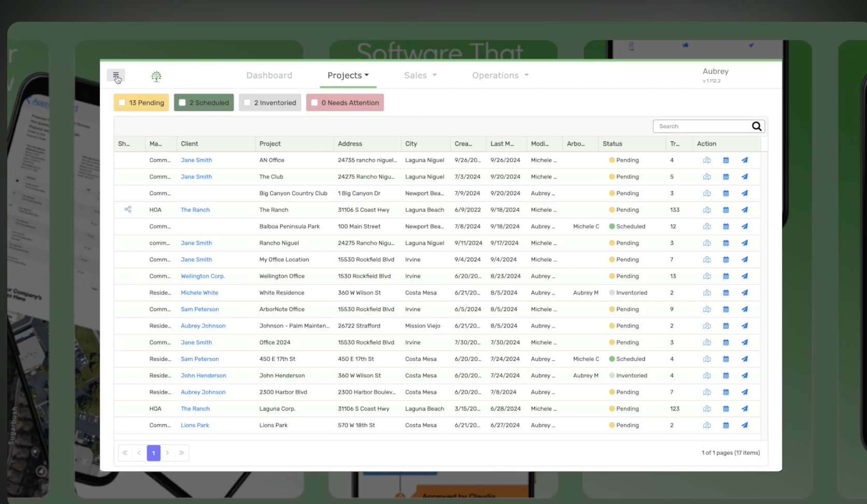This screenshot has width=867, height=504.
Task: Click calendar icon for Balboa Peninsula Park
Action: pos(726,227)
